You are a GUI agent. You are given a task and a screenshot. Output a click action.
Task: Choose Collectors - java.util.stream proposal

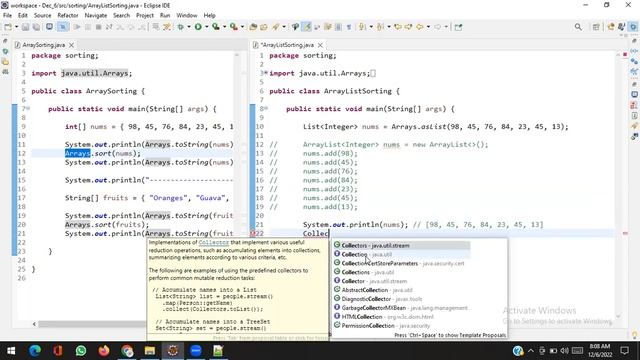click(402, 245)
